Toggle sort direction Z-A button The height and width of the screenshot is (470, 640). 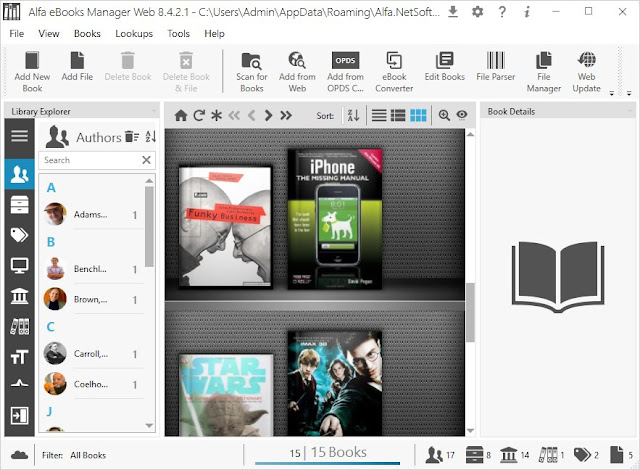(353, 115)
